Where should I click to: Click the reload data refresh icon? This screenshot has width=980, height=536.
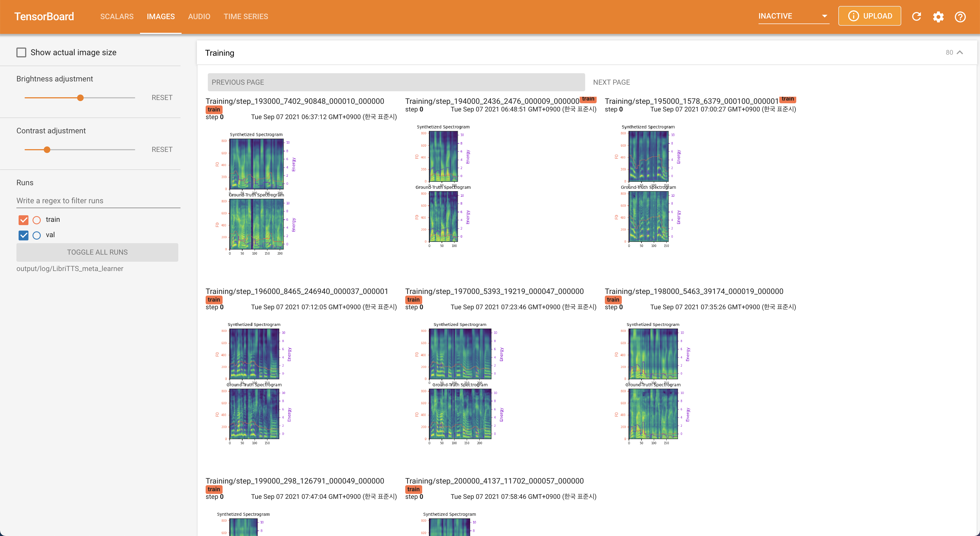click(917, 16)
